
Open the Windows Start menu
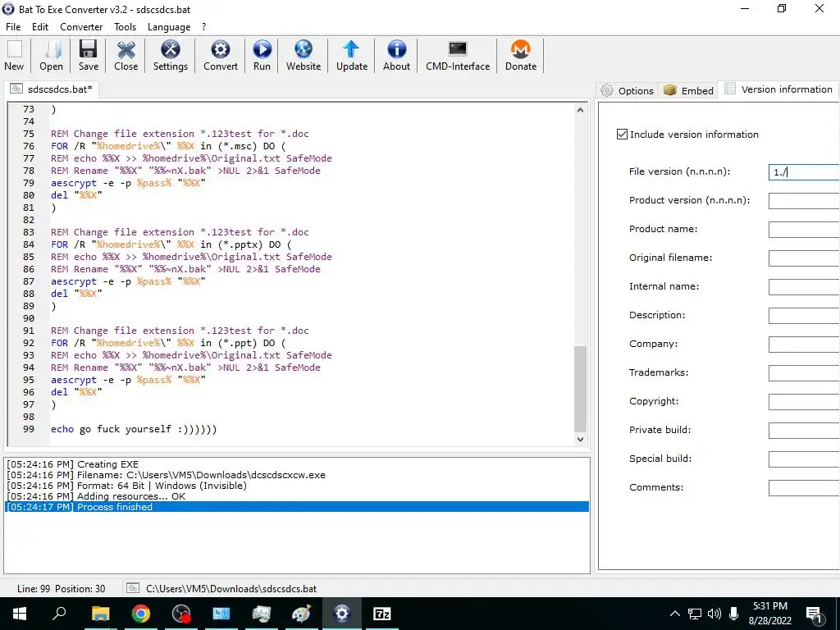click(20, 614)
